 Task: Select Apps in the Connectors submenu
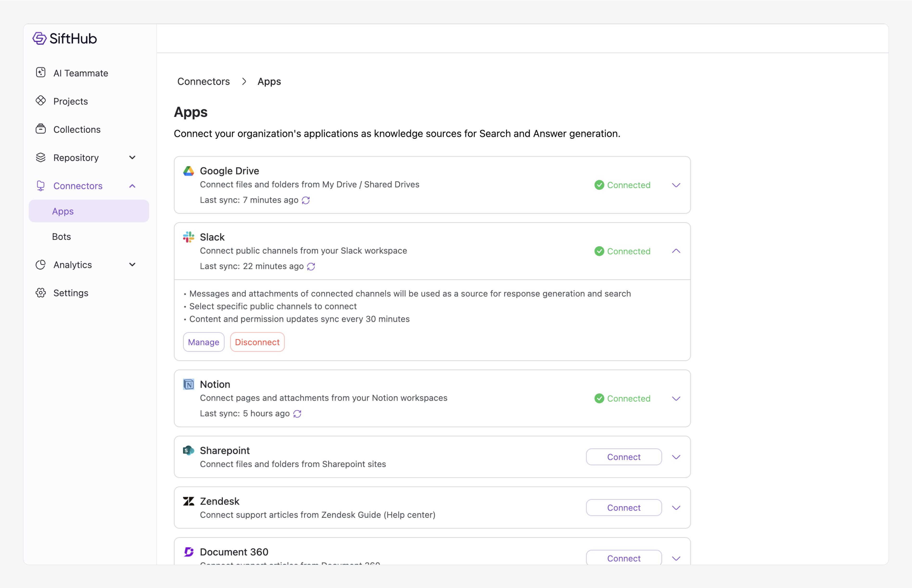(x=63, y=211)
